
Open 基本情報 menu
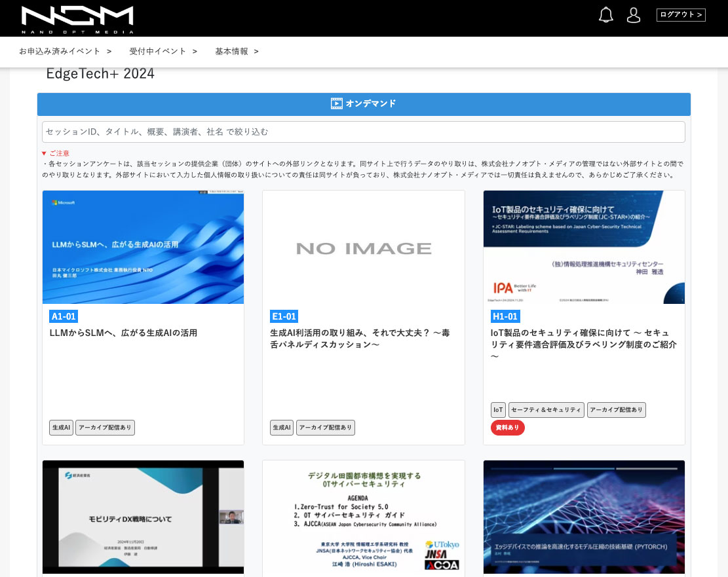click(x=237, y=51)
